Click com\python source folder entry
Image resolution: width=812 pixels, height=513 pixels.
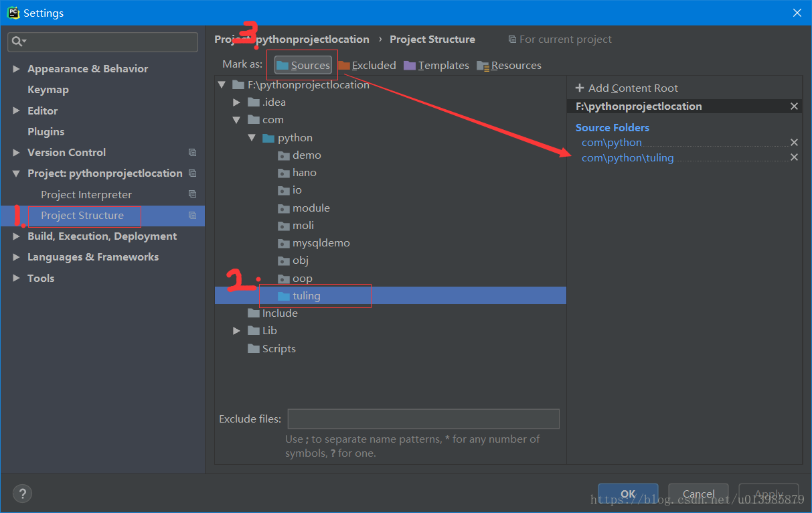[x=612, y=143]
